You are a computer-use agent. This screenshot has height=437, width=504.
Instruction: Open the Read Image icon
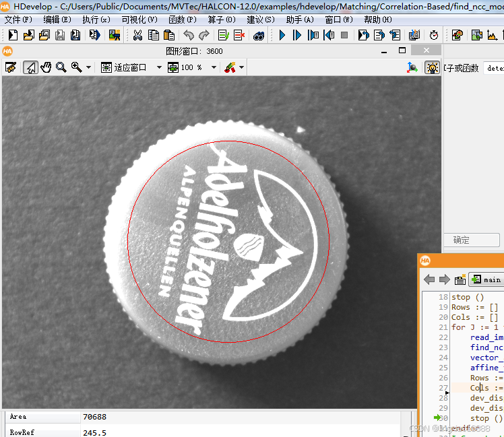click(115, 35)
